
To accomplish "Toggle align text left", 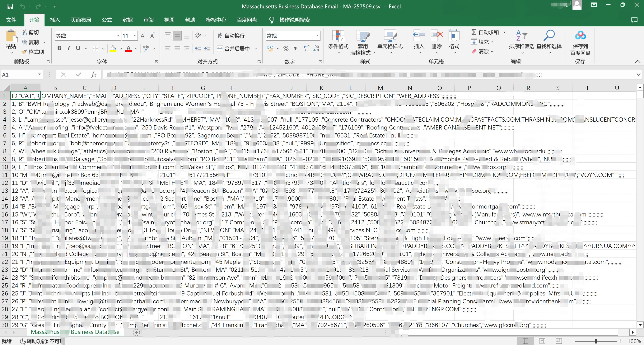I will pos(168,49).
